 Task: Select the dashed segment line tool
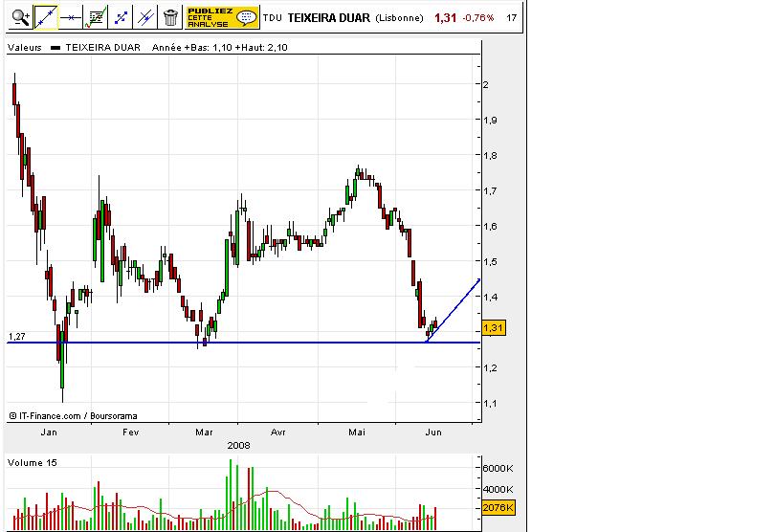pyautogui.click(x=121, y=18)
